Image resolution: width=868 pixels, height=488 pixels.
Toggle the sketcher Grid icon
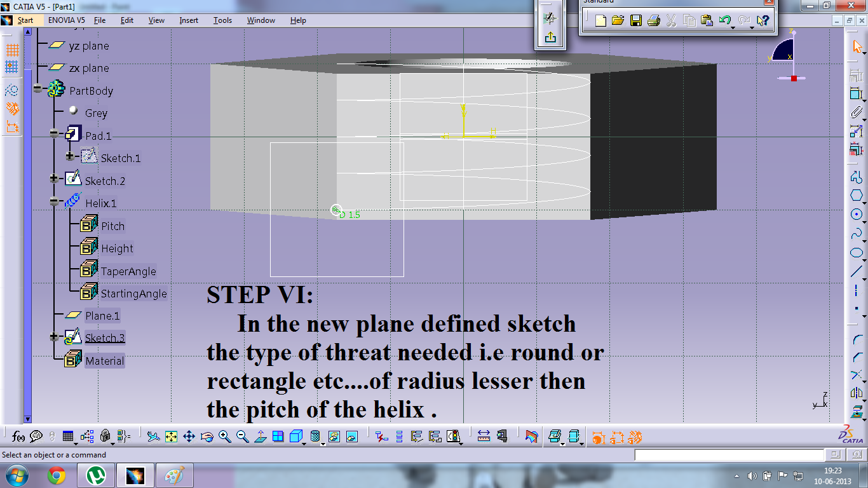pos(12,50)
